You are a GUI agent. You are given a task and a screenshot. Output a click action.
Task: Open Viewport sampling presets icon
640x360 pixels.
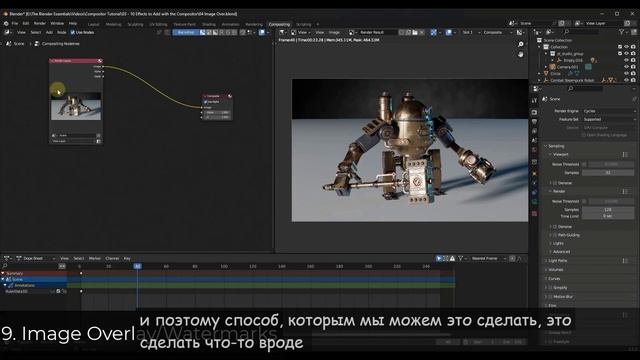tap(625, 155)
